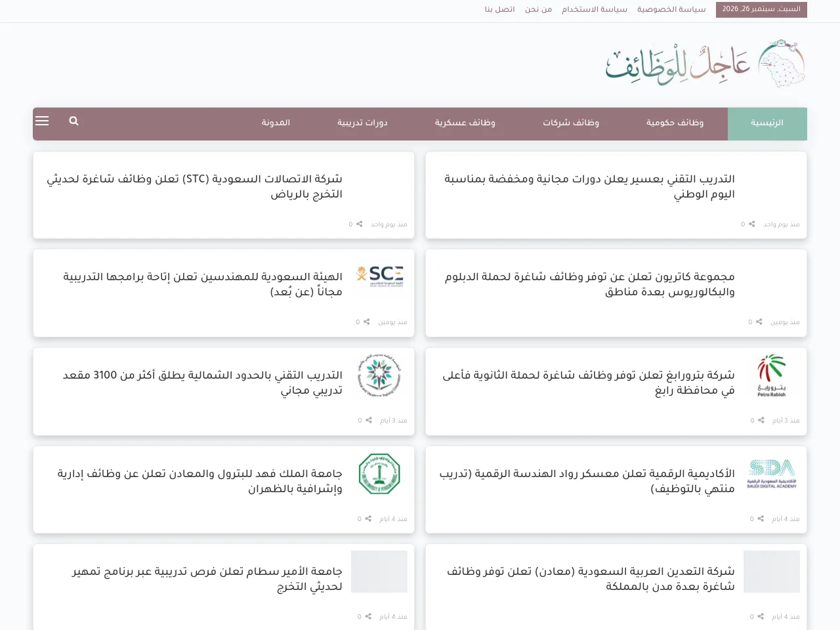Click the Petro Rabigh logo thumbnail
The height and width of the screenshot is (630, 840).
(772, 375)
